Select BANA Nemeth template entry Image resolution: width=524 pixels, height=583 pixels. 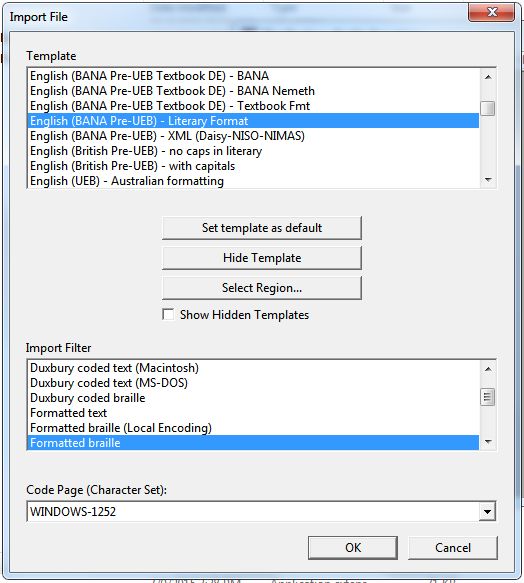click(253, 91)
